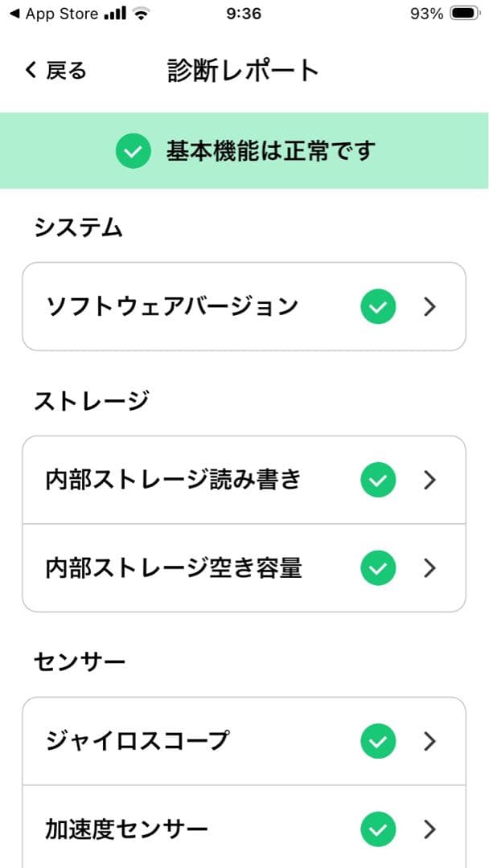The height and width of the screenshot is (868, 489).
Task: Click the check icon beside ジャイロスコープ
Action: tap(377, 740)
